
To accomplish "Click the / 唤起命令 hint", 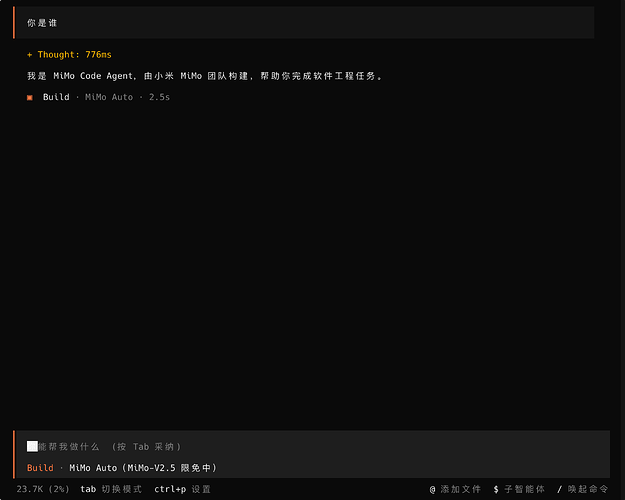I will tap(582, 489).
